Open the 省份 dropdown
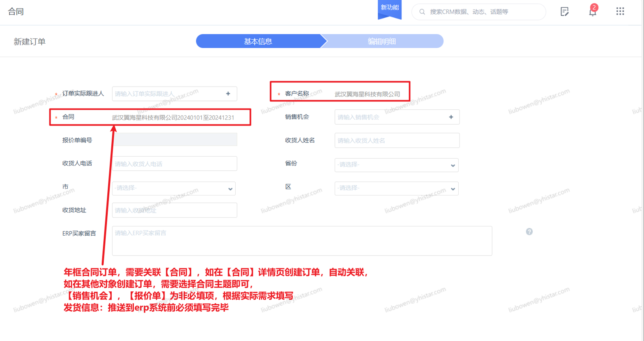The height and width of the screenshot is (341, 644). pos(396,165)
